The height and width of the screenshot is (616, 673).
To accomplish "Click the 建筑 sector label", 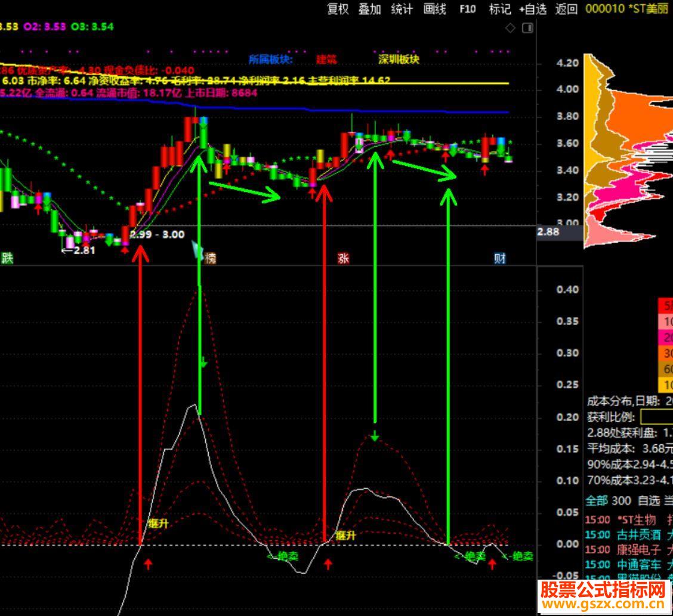I will (326, 60).
